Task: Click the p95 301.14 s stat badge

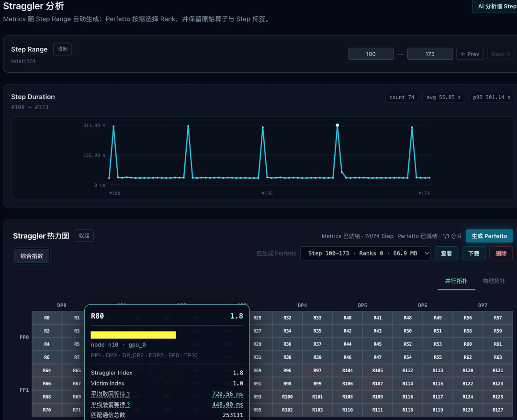Action: coord(492,97)
